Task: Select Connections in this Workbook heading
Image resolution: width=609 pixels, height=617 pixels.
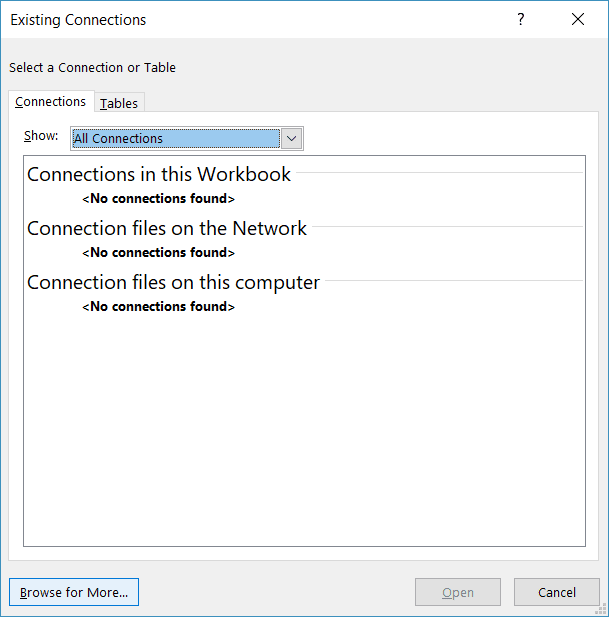Action: tap(159, 174)
